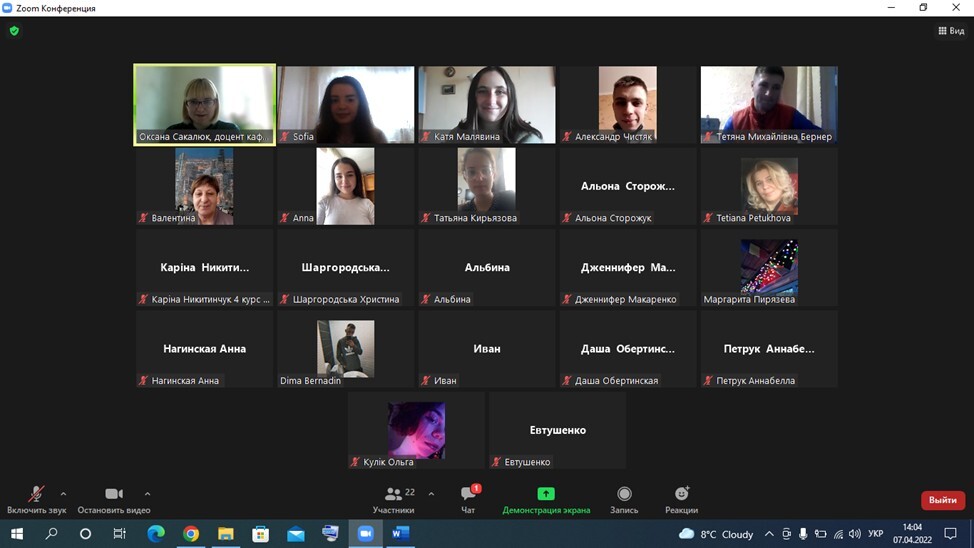Select Нагинская Анна participant tile
Image resolution: width=974 pixels, height=548 pixels.
[x=204, y=349]
